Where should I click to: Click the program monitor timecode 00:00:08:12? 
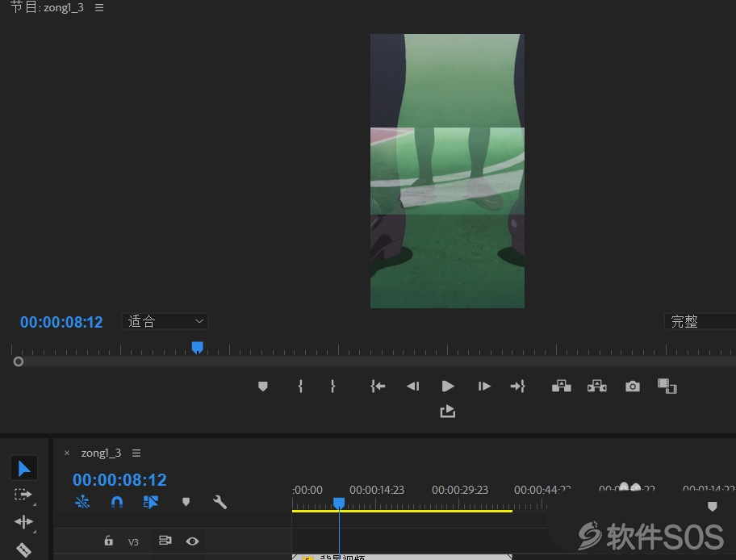[61, 322]
